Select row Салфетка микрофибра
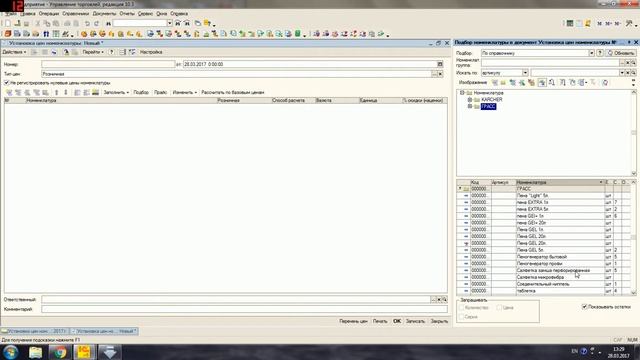Viewport: 640px width, 360px height. click(544, 277)
